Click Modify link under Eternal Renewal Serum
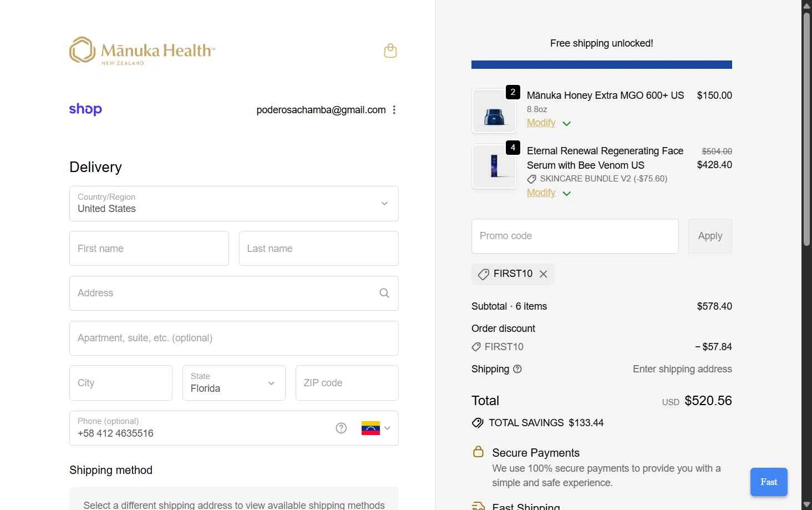This screenshot has height=510, width=812. click(541, 193)
